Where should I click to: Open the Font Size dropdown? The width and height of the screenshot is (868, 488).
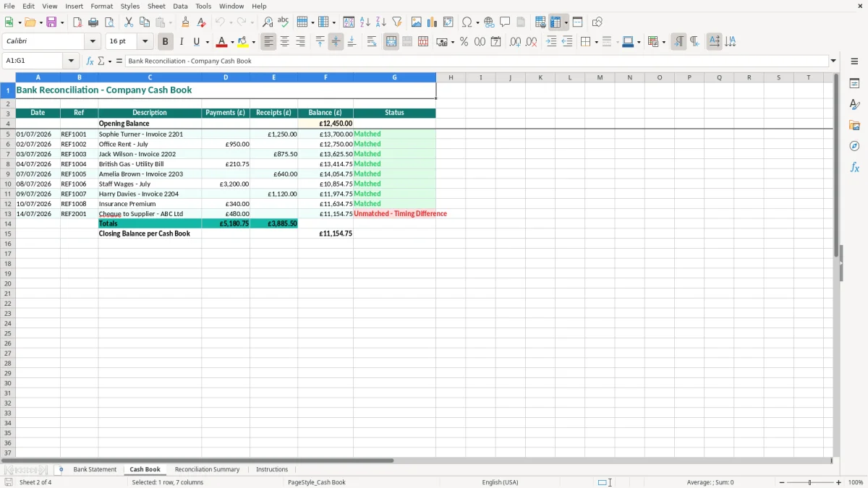point(145,42)
